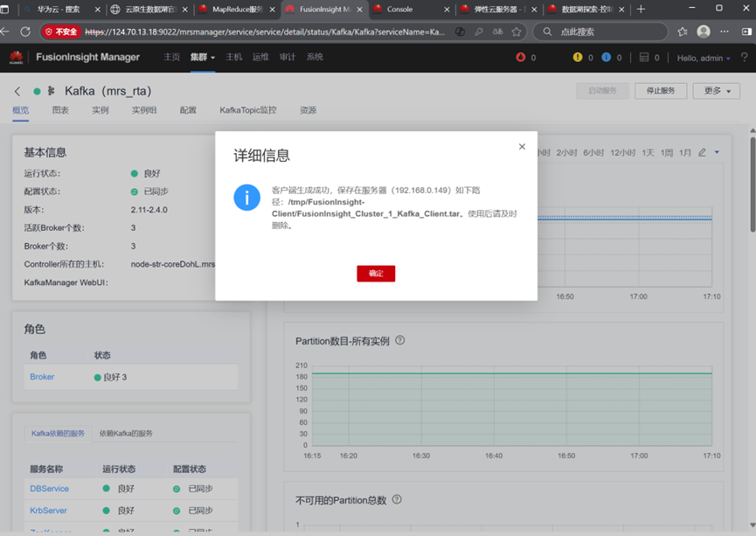Viewport: 756px width, 536px height.
Task: Click the edit pencil icon for time range
Action: (702, 152)
